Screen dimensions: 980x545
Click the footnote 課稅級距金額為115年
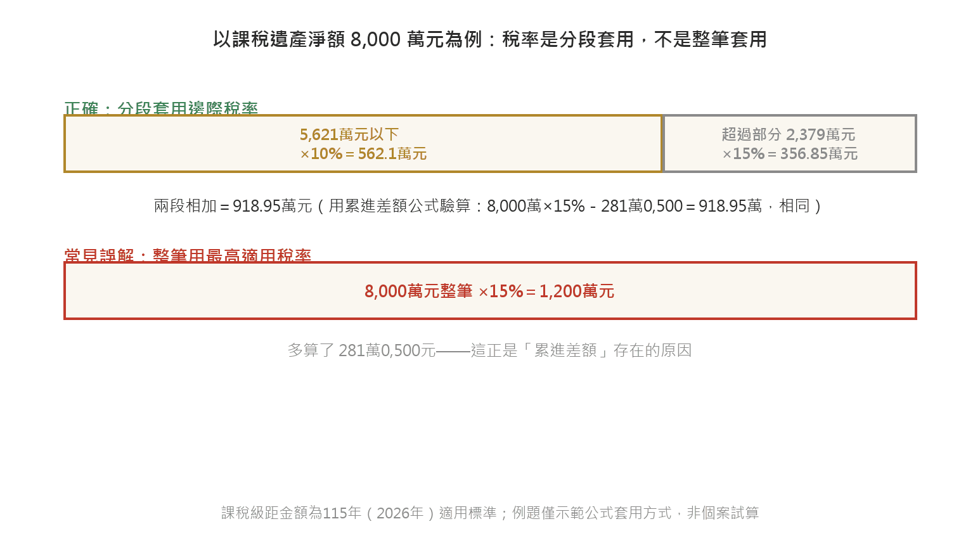coord(292,513)
